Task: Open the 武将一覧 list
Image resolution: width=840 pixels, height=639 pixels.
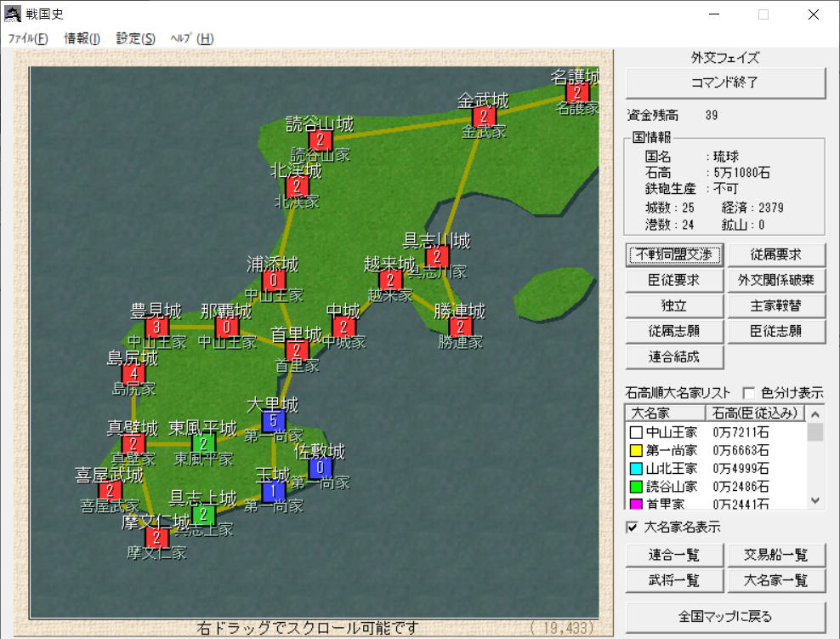Action: click(x=674, y=581)
